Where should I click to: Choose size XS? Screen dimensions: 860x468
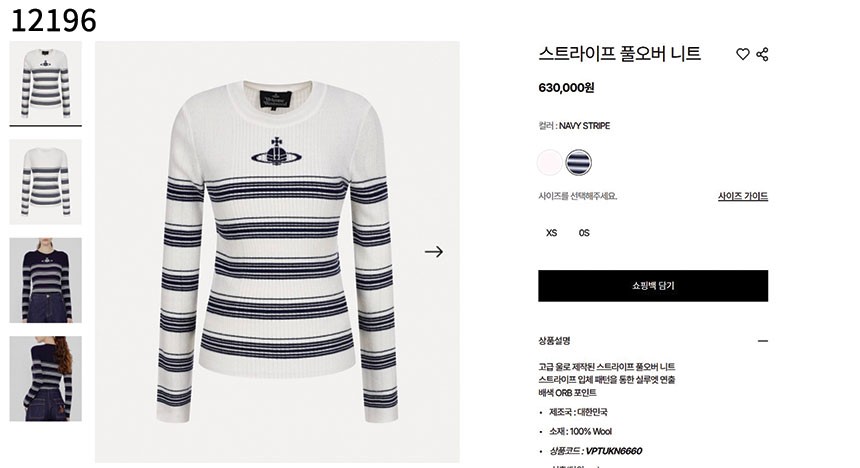[551, 233]
